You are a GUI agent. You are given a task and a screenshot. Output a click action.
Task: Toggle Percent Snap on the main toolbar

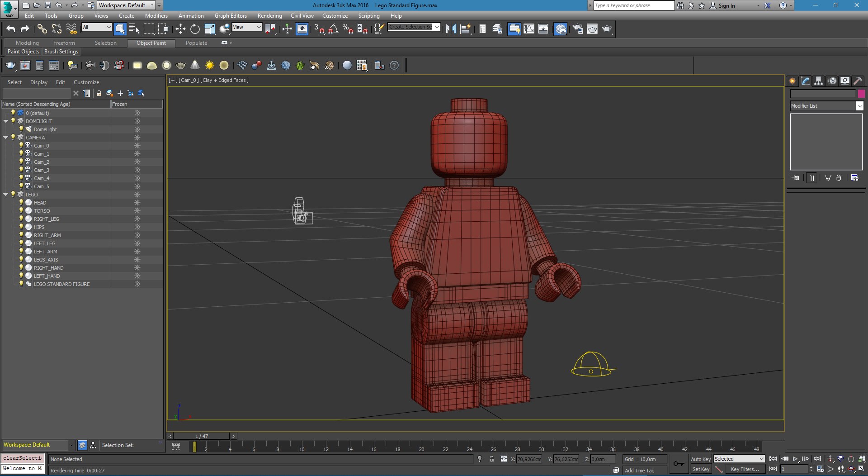click(348, 29)
